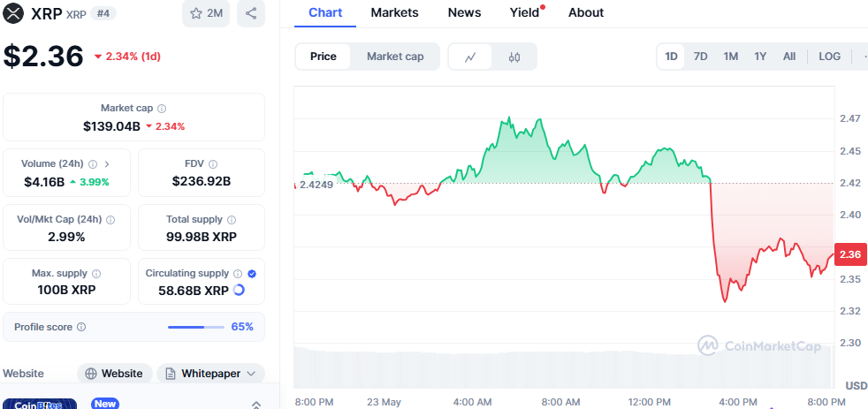Open the share icon button
Image resolution: width=868 pixels, height=409 pixels.
point(251,14)
